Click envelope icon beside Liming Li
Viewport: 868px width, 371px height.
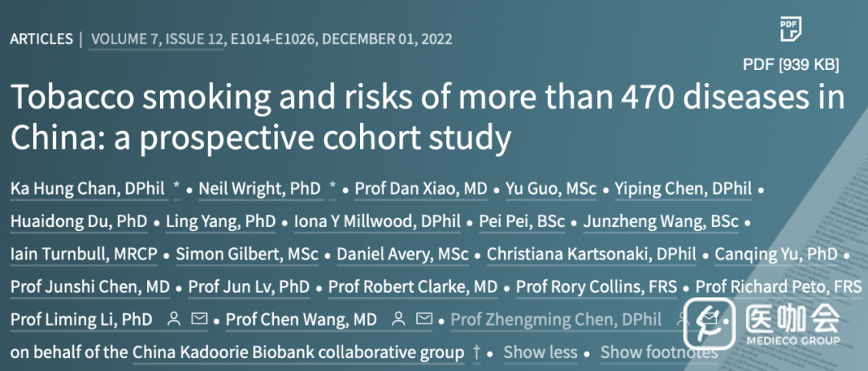tap(199, 320)
